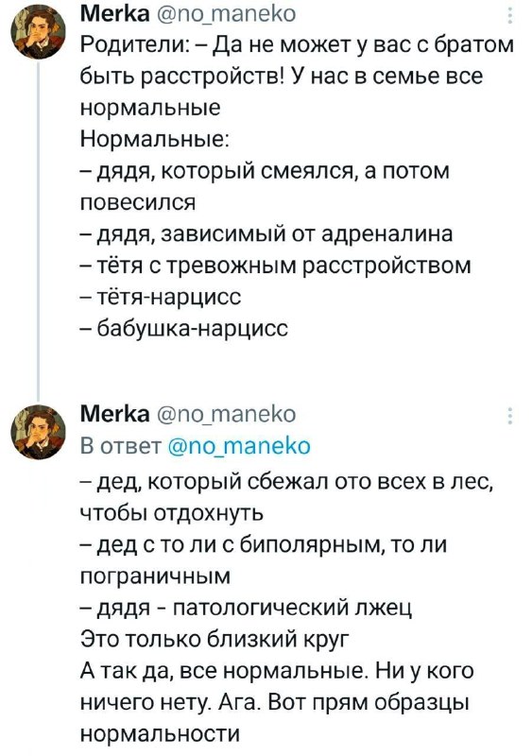Click the gray @no_maneko handle on reply tweet
The width and height of the screenshot is (532, 756).
227,414
